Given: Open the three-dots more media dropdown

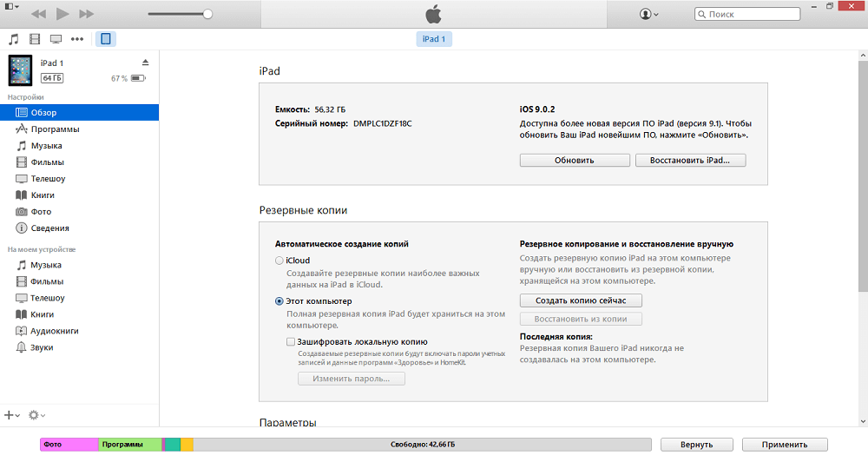Looking at the screenshot, I should click(x=77, y=39).
